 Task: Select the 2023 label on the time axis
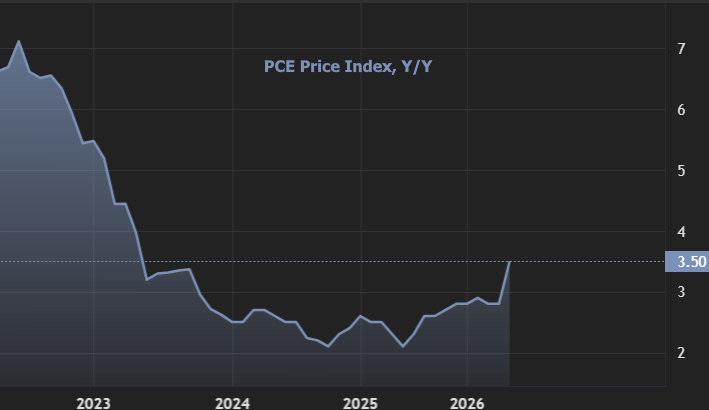(x=93, y=402)
